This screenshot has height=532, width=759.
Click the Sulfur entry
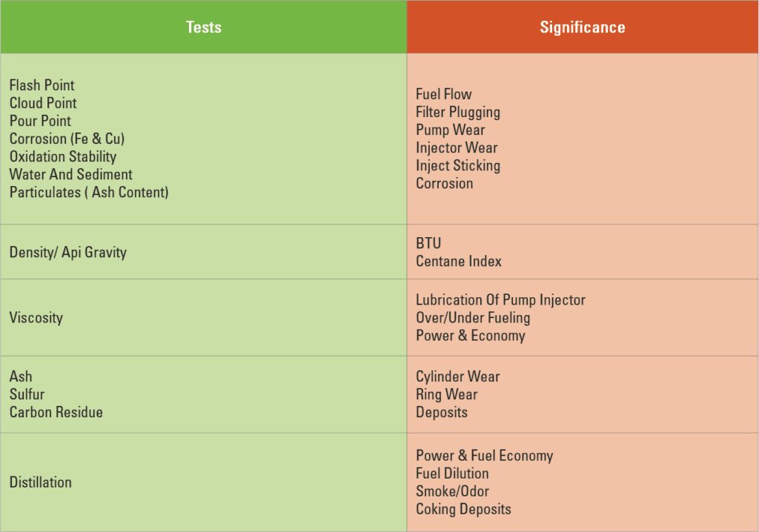tap(27, 394)
